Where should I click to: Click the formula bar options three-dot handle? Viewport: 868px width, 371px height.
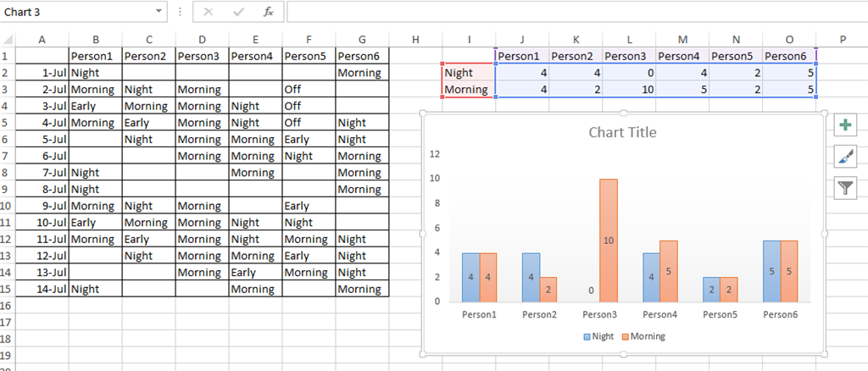click(180, 12)
